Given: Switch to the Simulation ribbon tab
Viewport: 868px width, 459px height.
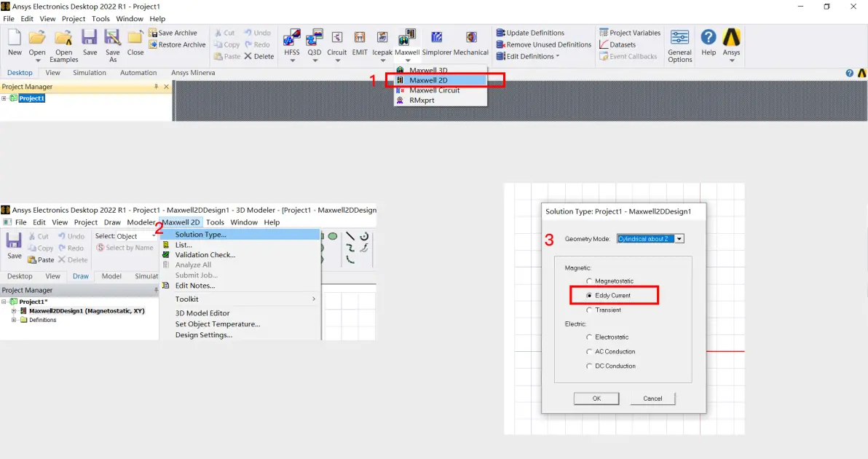Looking at the screenshot, I should click(89, 73).
